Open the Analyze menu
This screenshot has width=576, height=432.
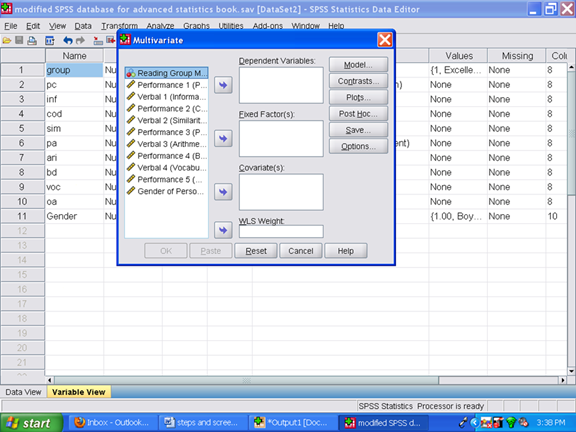[x=160, y=26]
